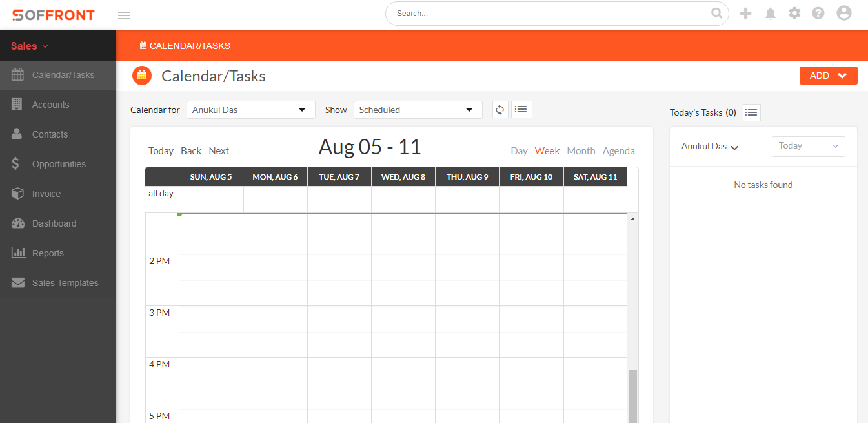Go Back one week
The height and width of the screenshot is (423, 868).
pyautogui.click(x=191, y=150)
